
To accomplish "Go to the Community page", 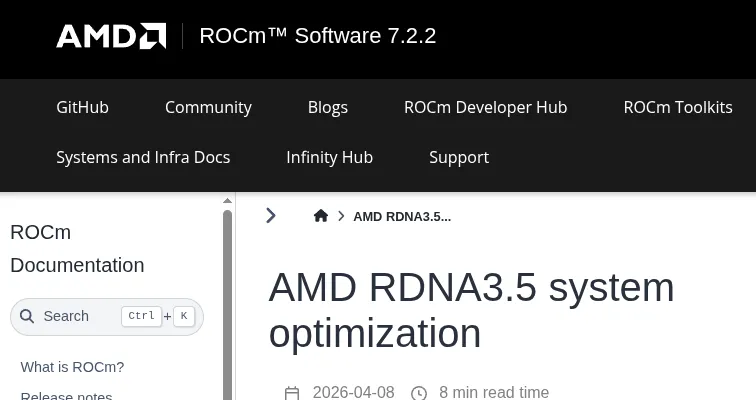I will (208, 107).
